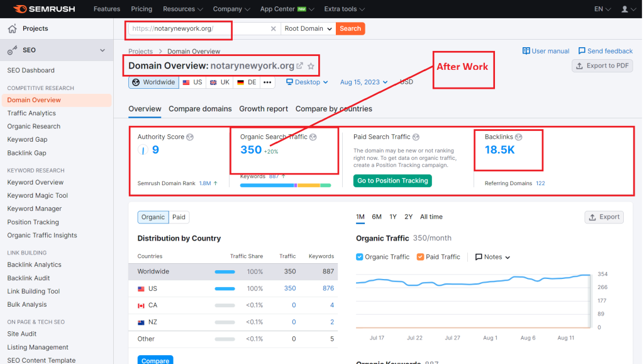Click the Paid Search Traffic info icon
The width and height of the screenshot is (644, 364).
click(416, 137)
